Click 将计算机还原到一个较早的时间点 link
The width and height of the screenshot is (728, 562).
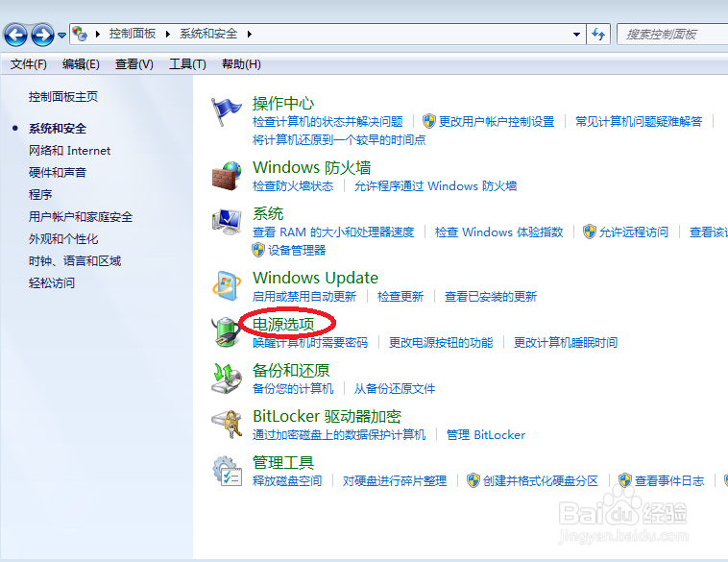tap(339, 140)
